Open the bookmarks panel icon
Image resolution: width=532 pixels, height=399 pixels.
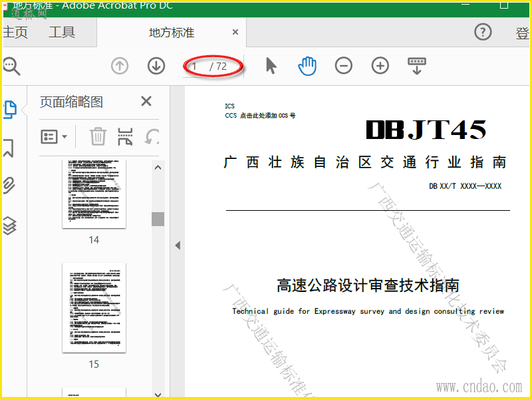[9, 148]
